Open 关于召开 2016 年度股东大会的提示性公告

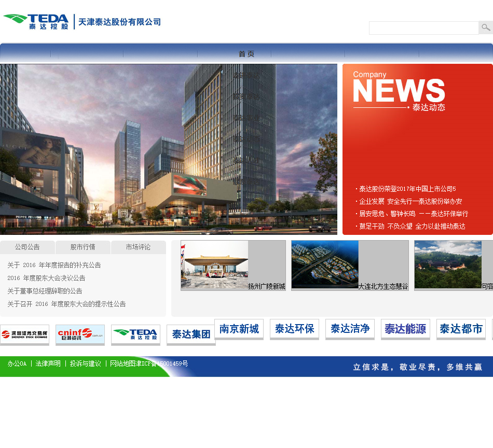[x=66, y=304]
